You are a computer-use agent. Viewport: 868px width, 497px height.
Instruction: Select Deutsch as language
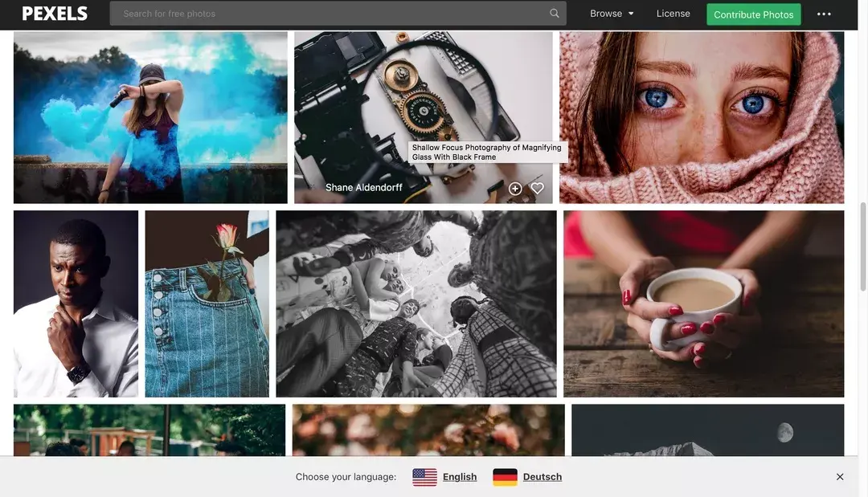(x=542, y=477)
